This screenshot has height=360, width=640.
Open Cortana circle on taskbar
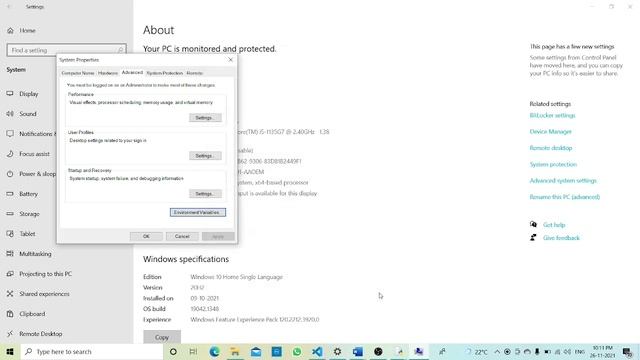pyautogui.click(x=173, y=351)
